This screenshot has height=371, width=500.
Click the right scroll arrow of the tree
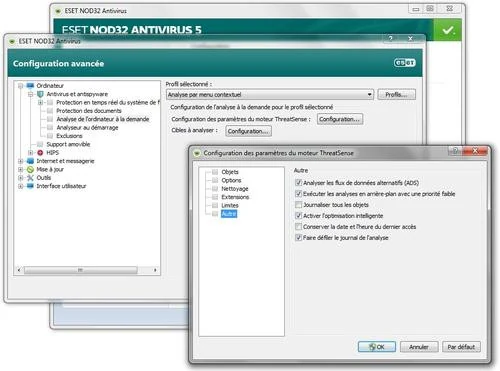point(155,270)
